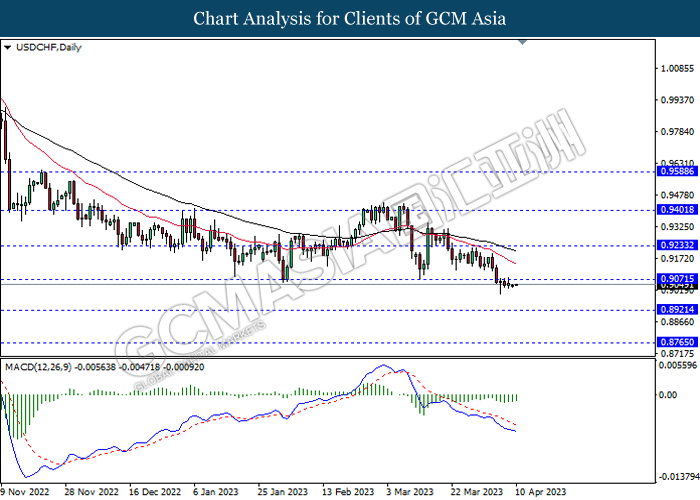Click the 0.99370 price axis value
This screenshot has width=700, height=500.
678,100
